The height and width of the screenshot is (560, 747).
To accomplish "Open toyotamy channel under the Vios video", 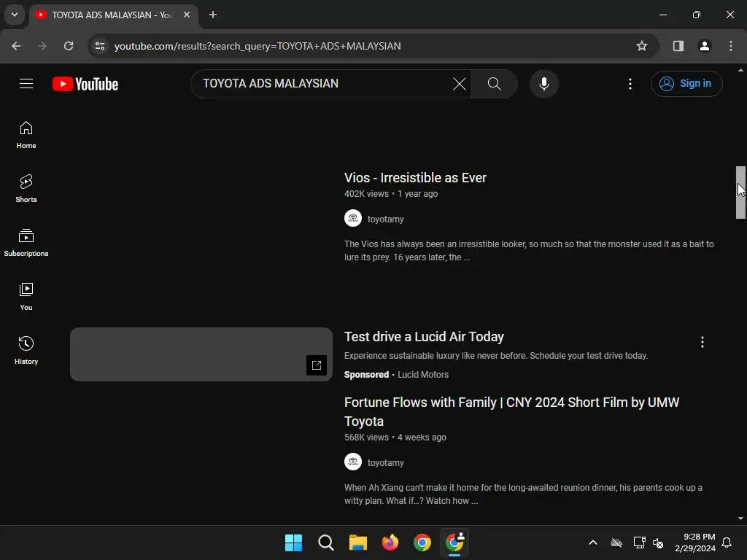I will click(385, 219).
